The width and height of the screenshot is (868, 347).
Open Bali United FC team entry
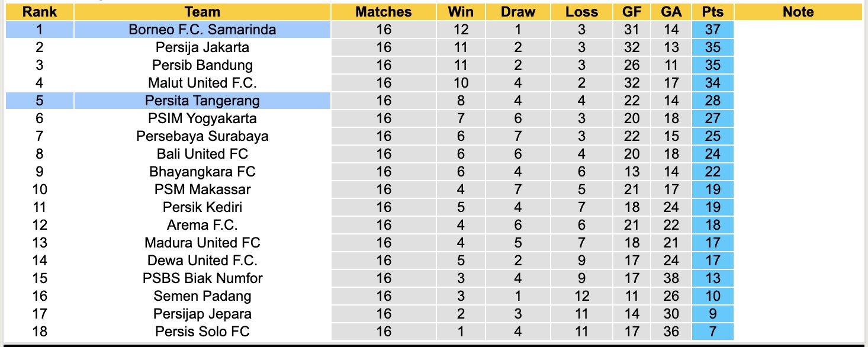[202, 154]
